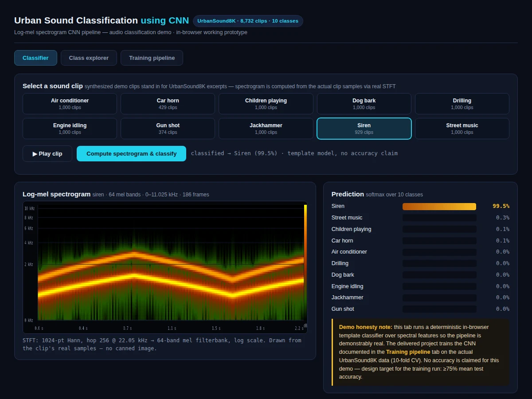Click the log-mel spectrogram canvas
532x399 pixels.
click(165, 267)
